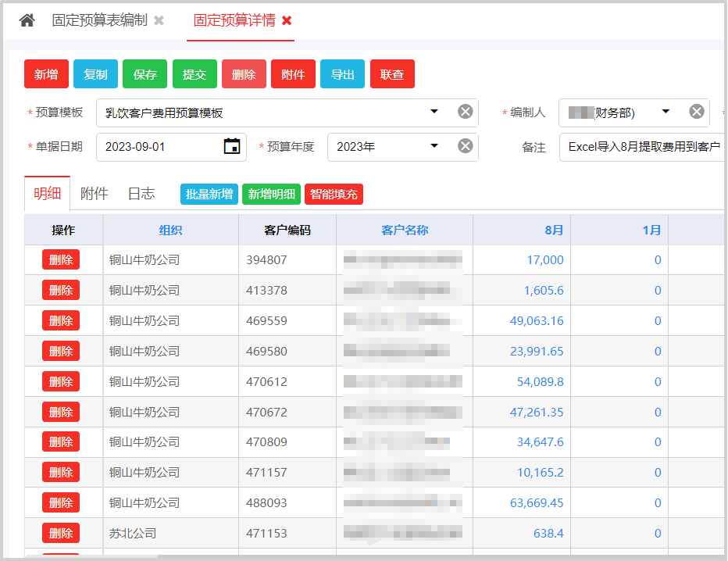Screen dimensions: 728x561
Task: Switch to the 附件 tab
Action: pyautogui.click(x=94, y=194)
